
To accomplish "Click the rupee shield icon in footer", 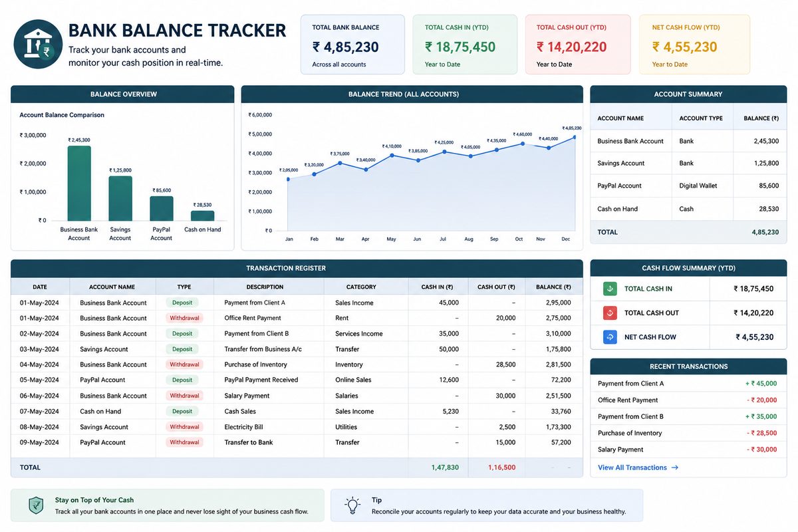I will click(x=36, y=505).
